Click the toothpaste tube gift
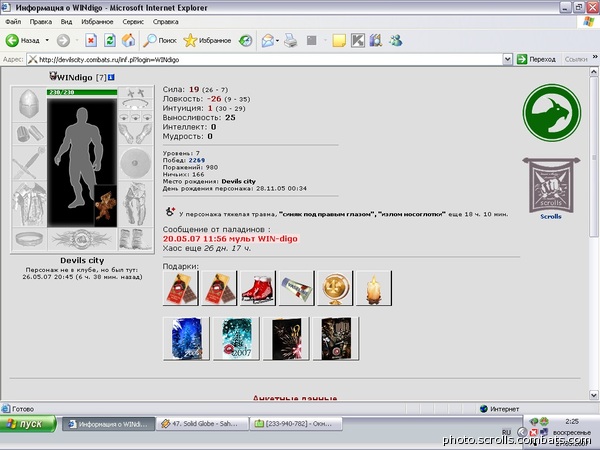 click(297, 288)
